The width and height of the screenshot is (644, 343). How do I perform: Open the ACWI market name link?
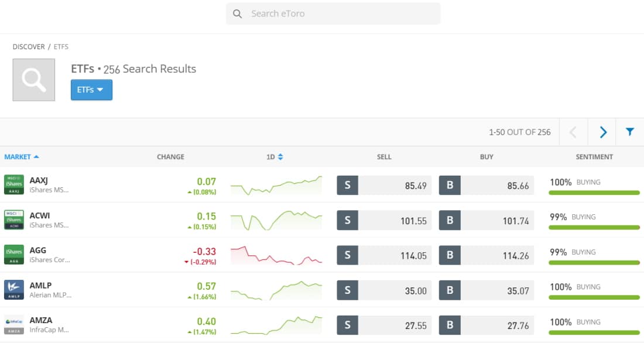(39, 215)
